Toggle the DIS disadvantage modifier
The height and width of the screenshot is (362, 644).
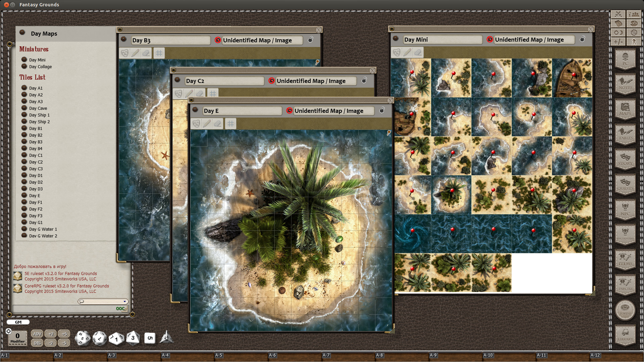point(37,343)
